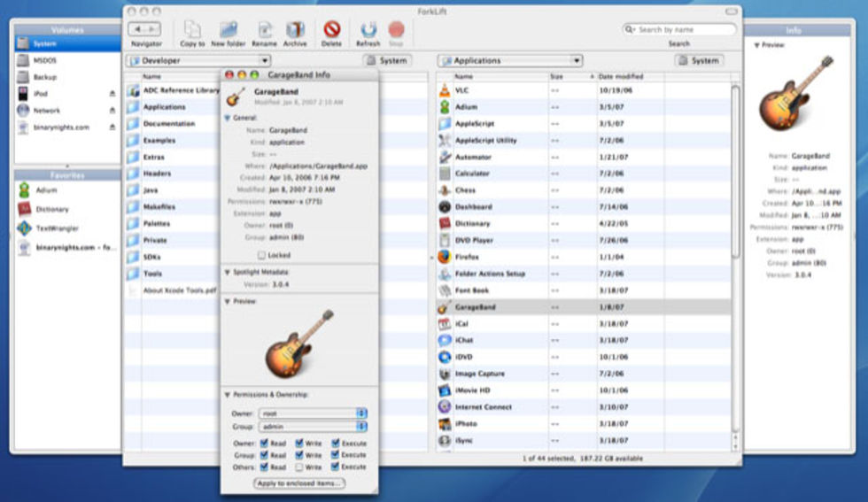This screenshot has width=868, height=502.
Task: Click the right pane vertical scrollbar
Action: [734, 177]
